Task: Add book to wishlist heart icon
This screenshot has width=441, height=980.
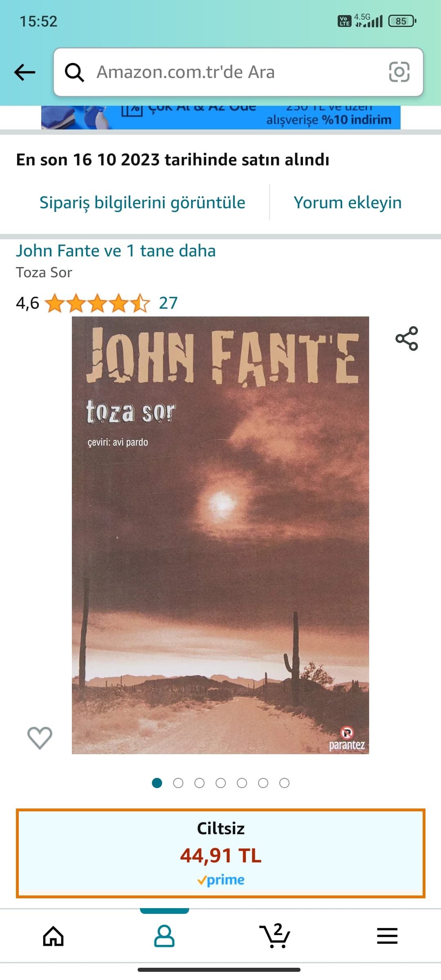Action: 40,738
